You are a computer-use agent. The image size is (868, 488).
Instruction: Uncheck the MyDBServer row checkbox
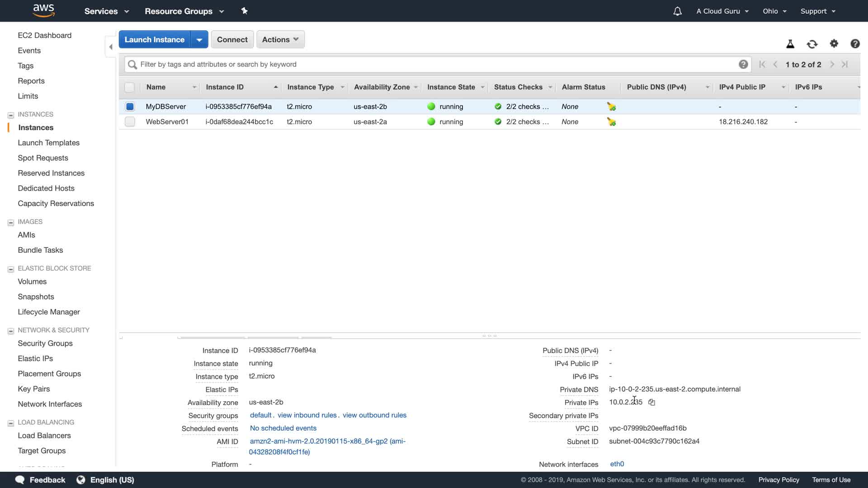[x=130, y=107]
